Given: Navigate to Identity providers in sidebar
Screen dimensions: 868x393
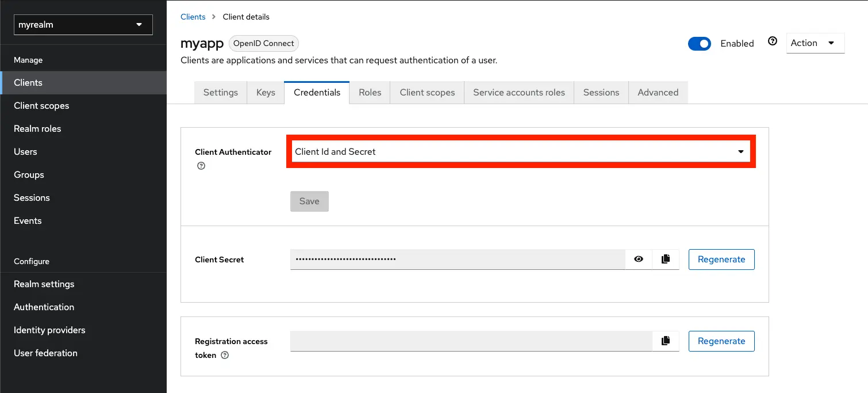Looking at the screenshot, I should pyautogui.click(x=49, y=330).
